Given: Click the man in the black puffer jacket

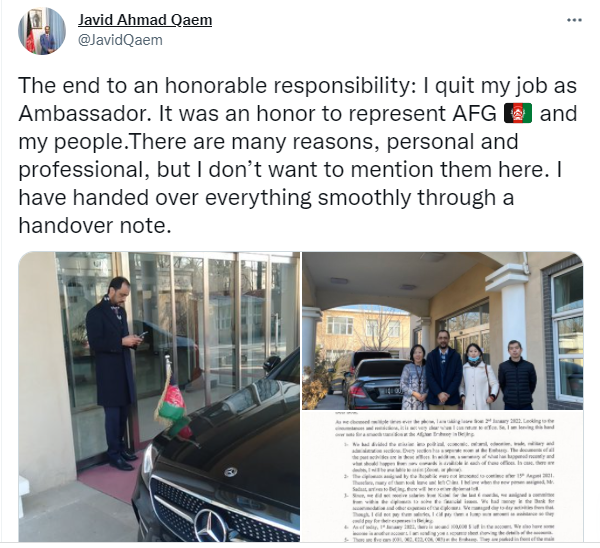Looking at the screenshot, I should tap(517, 375).
